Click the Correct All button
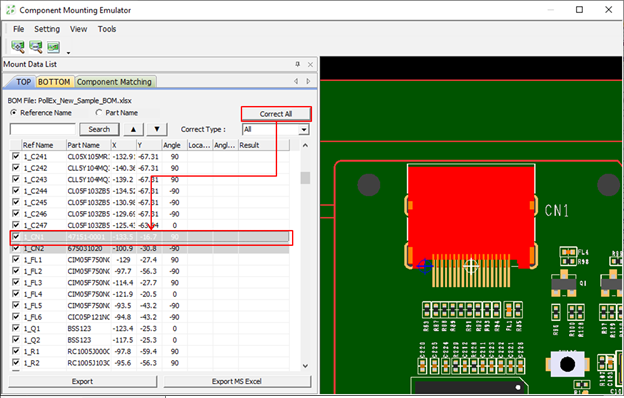The width and height of the screenshot is (624, 398). pyautogui.click(x=276, y=114)
